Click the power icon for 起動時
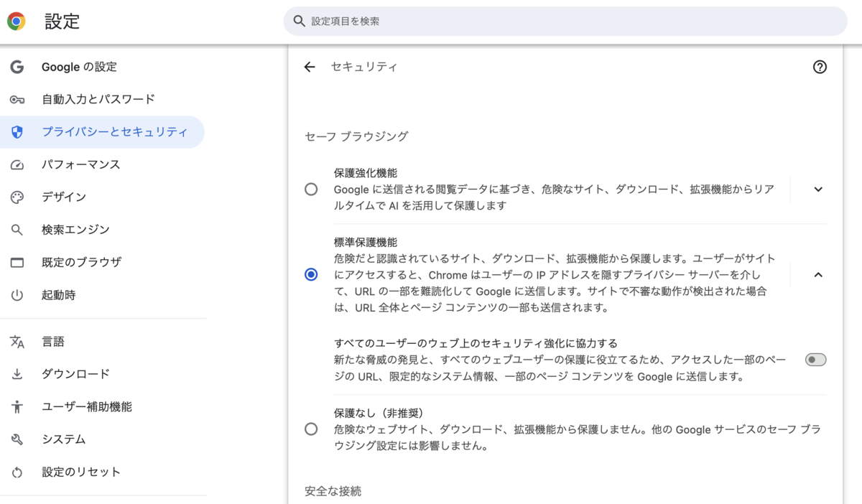This screenshot has width=862, height=504. (x=17, y=295)
